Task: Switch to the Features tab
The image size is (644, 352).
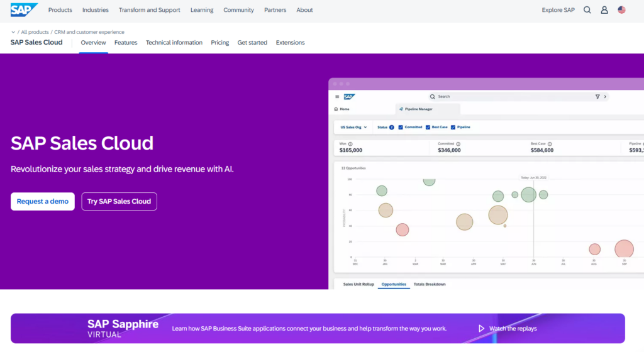Action: pos(126,43)
